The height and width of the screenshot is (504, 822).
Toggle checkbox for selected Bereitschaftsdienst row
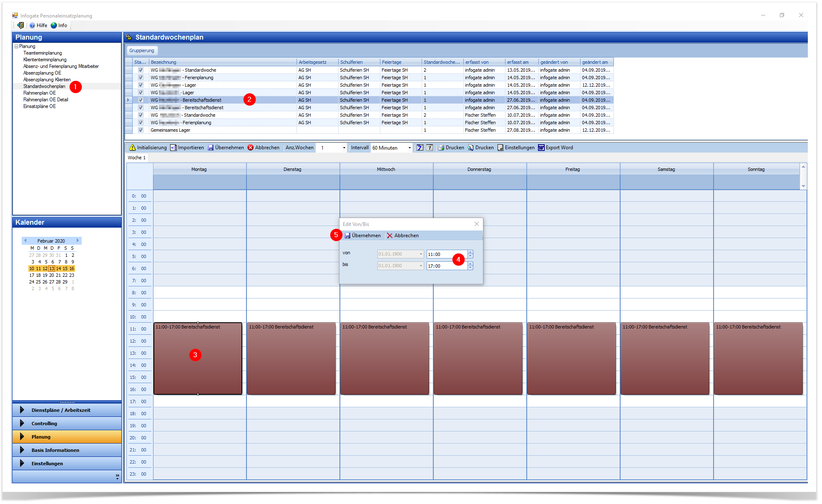point(141,100)
